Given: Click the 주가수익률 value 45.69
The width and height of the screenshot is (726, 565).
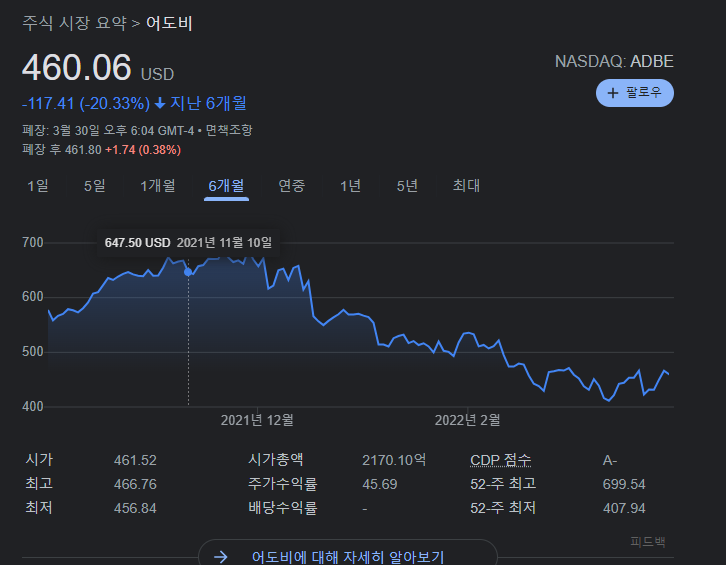Looking at the screenshot, I should click(x=380, y=484).
